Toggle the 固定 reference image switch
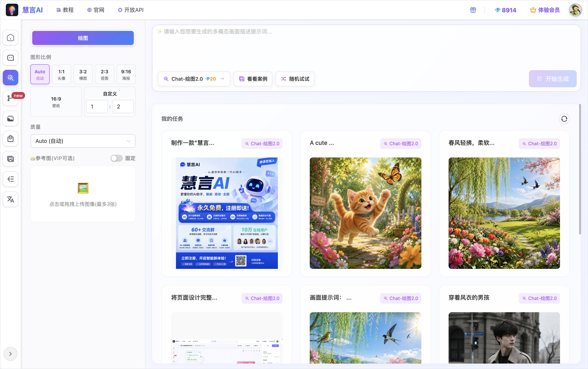Screen dimensions: 588x369 click(116, 158)
